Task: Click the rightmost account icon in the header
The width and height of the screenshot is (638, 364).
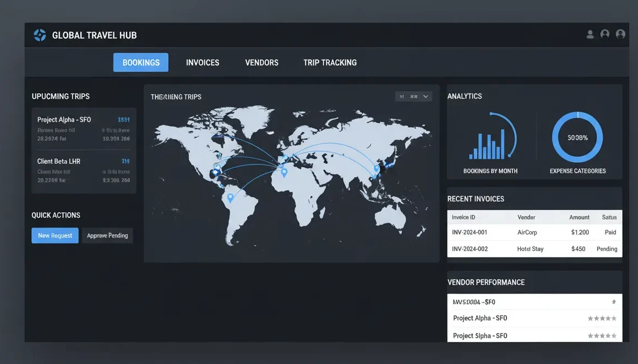Action: 620,34
